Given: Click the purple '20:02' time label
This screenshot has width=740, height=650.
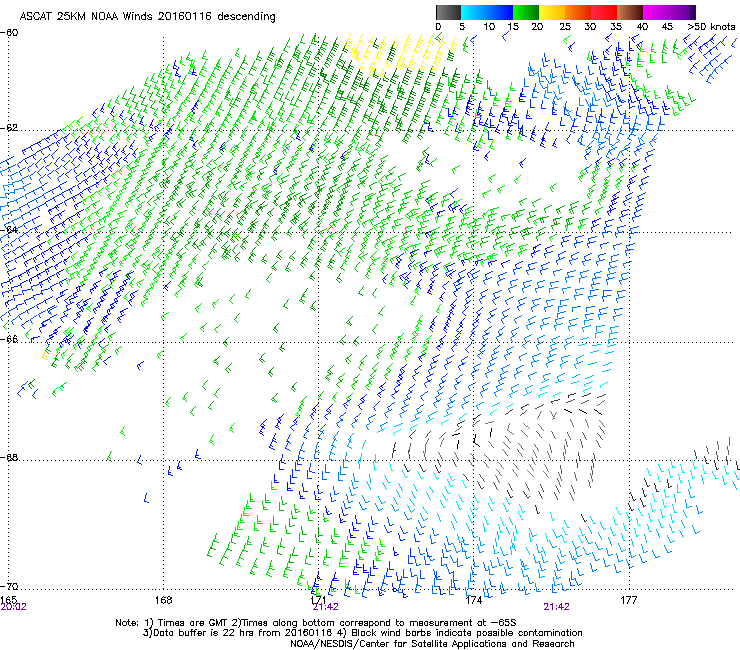Looking at the screenshot, I should (14, 607).
